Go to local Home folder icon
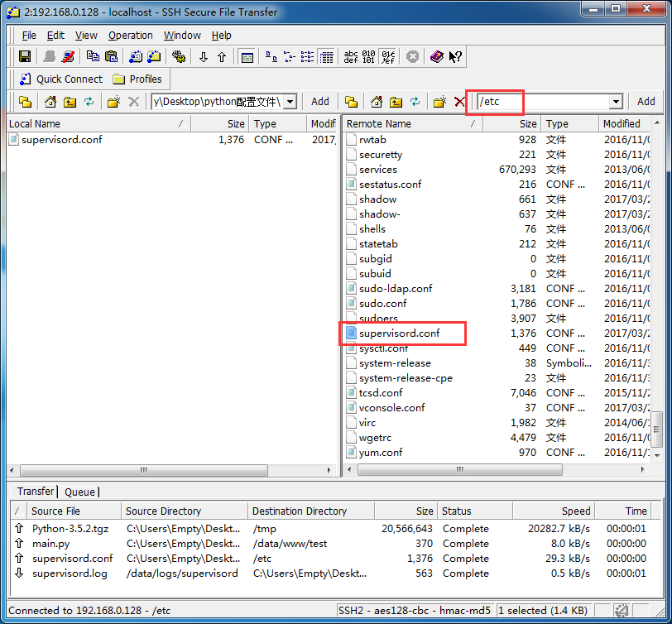672x624 pixels. coord(50,102)
